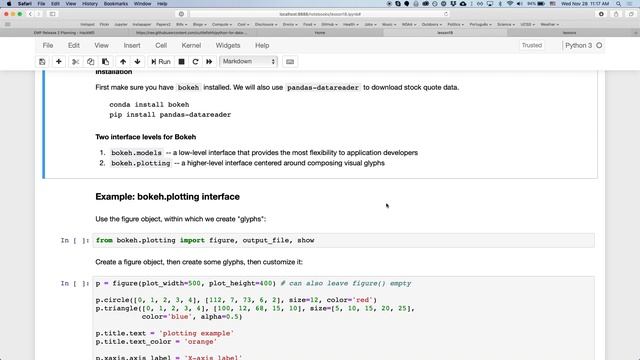
Task: Run the current cell
Action: pyautogui.click(x=161, y=62)
